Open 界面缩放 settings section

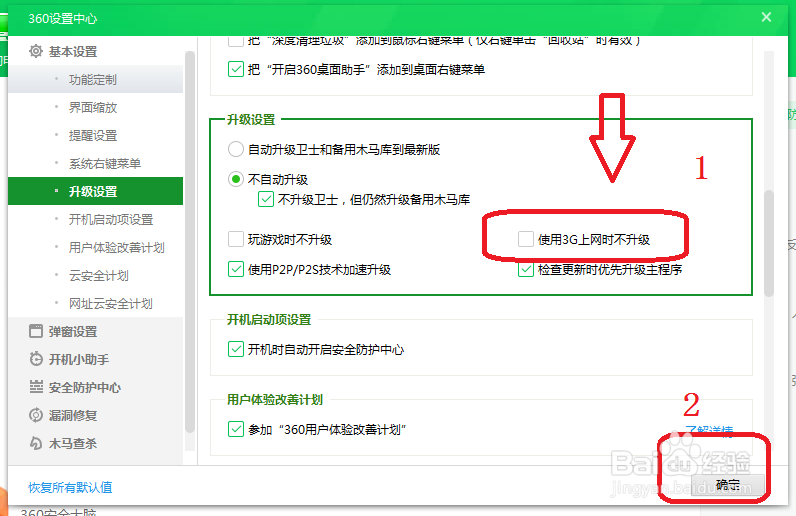coord(95,107)
